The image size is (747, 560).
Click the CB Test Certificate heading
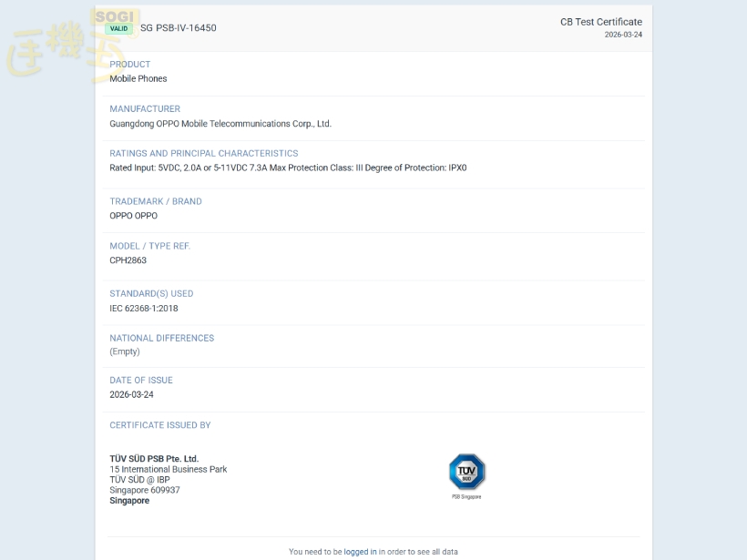(601, 22)
